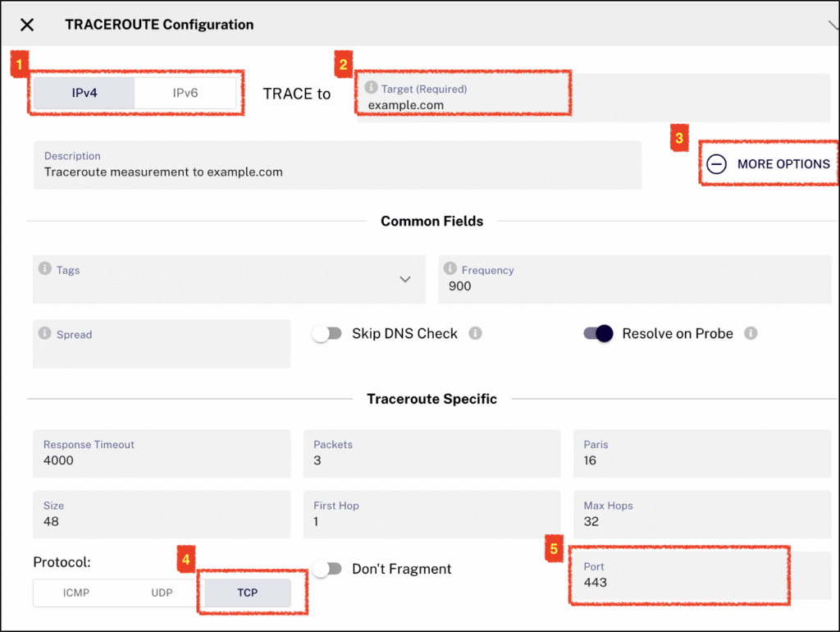840x632 pixels.
Task: Turn on Don't Fragment switch
Action: click(326, 569)
